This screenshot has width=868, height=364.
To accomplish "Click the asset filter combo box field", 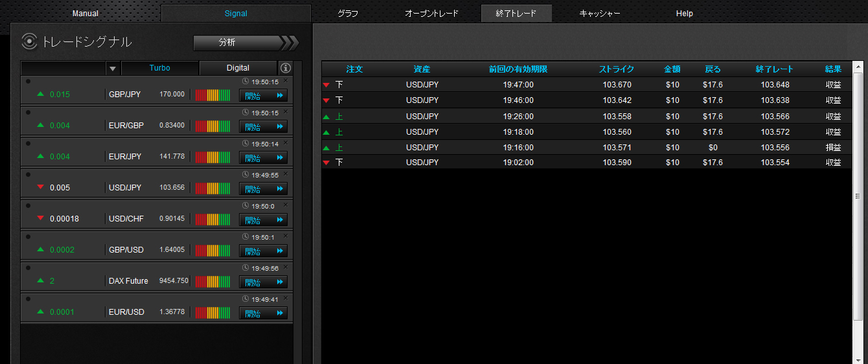I will coord(63,68).
